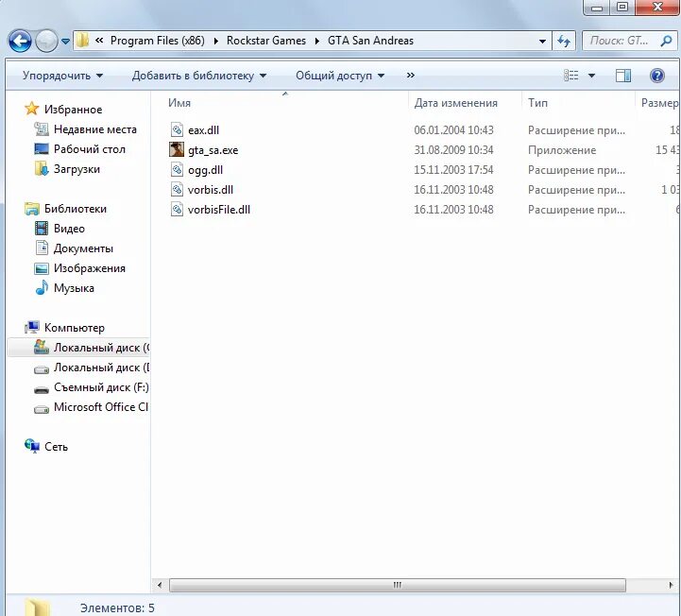Click the ogg.dll file name

pos(205,170)
